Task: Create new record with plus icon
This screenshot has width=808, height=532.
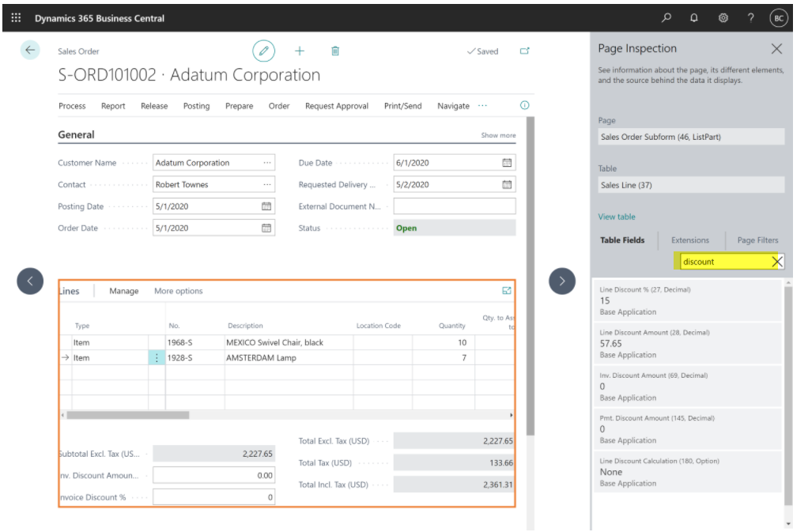Action: coord(300,51)
